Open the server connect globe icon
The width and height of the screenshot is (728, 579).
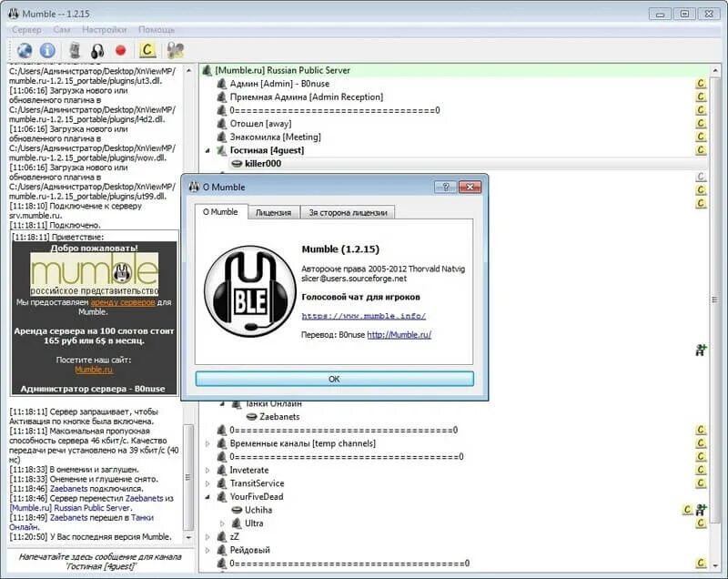click(25, 50)
